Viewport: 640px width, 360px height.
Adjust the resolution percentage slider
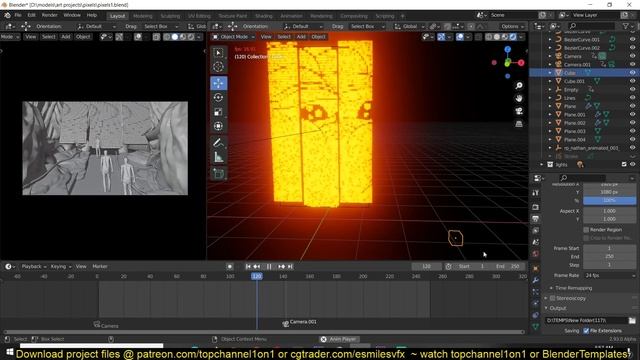pyautogui.click(x=609, y=200)
